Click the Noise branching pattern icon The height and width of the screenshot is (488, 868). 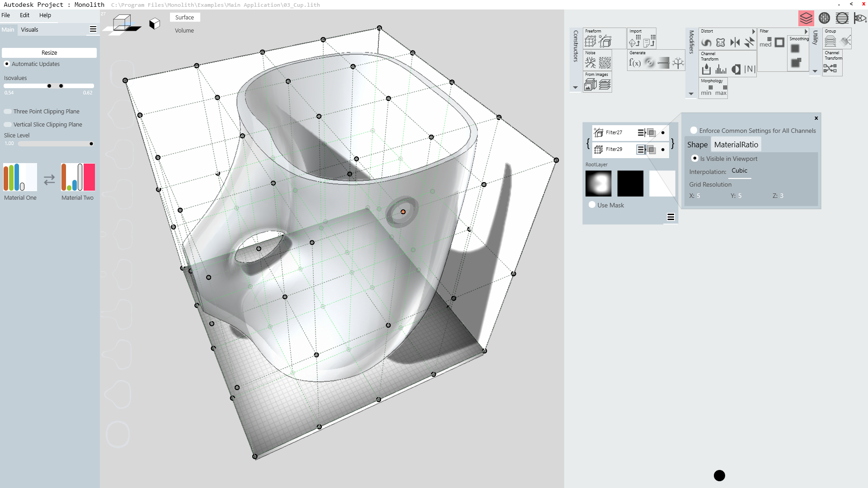pos(590,63)
